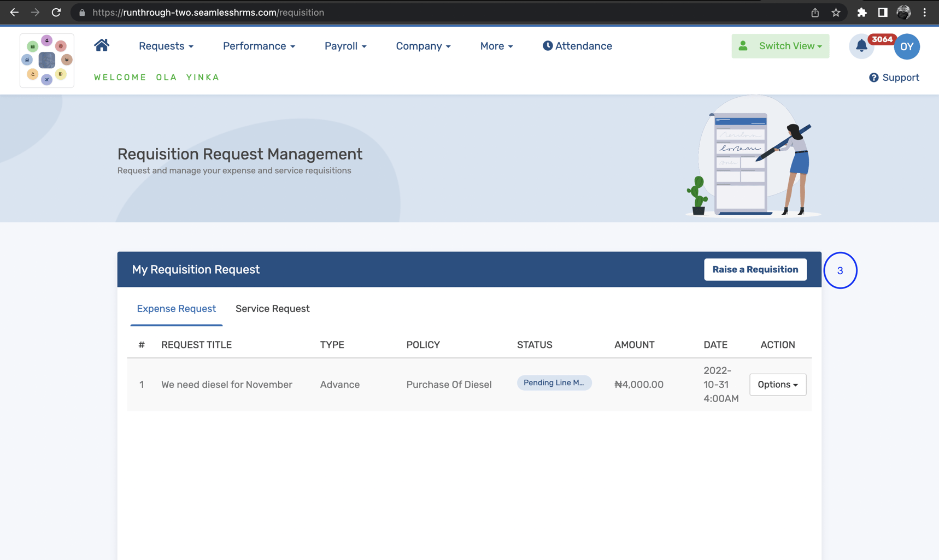
Task: Click the Pending Line Manager status badge
Action: (x=554, y=382)
